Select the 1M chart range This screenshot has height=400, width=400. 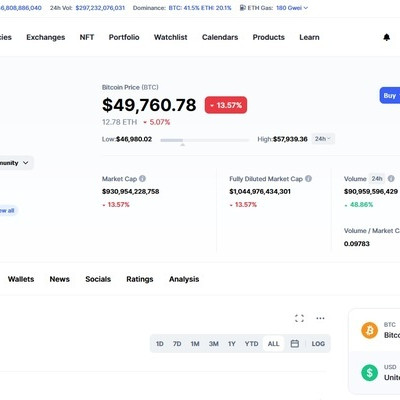pos(195,344)
